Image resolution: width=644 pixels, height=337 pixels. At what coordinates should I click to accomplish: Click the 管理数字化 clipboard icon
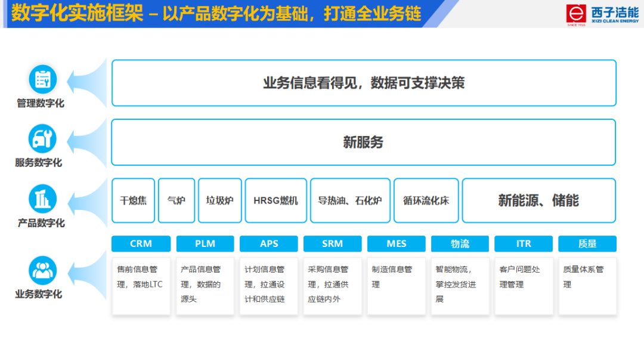(42, 79)
